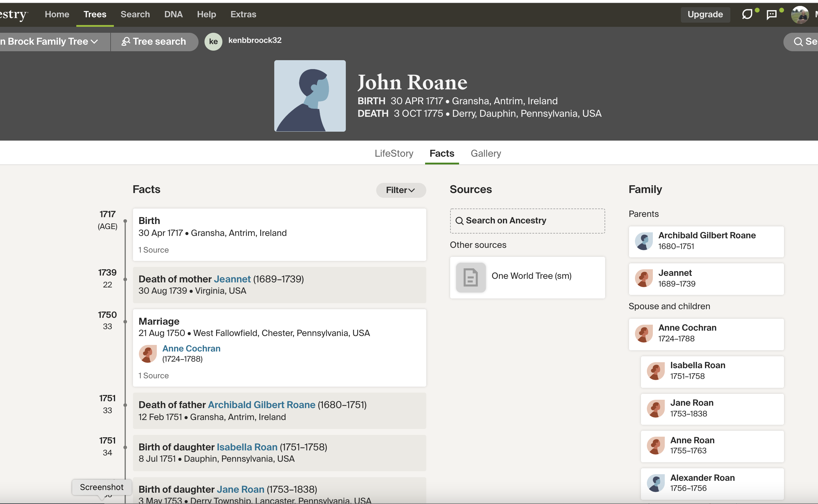
Task: Open the Filter dropdown for Facts
Action: point(401,190)
